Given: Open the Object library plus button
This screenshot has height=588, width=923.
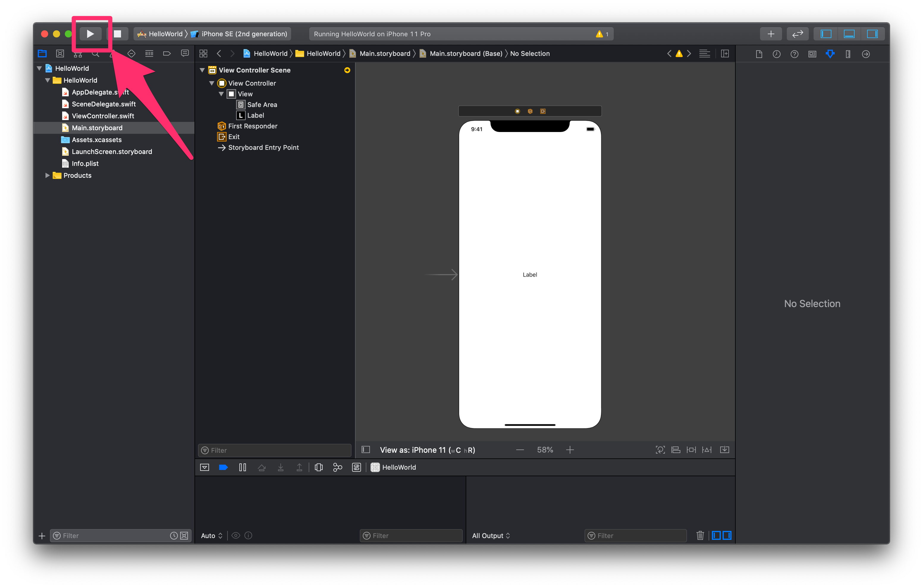Looking at the screenshot, I should (771, 34).
